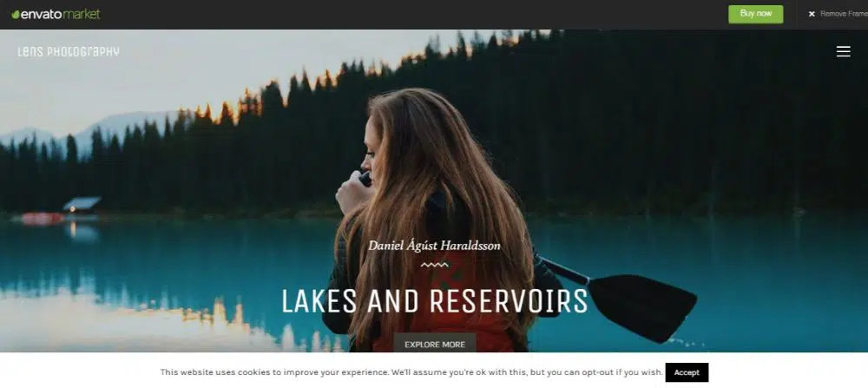Viewport: 868px width, 388px height.
Task: Click the black paddle blade in photo
Action: pyautogui.click(x=642, y=306)
